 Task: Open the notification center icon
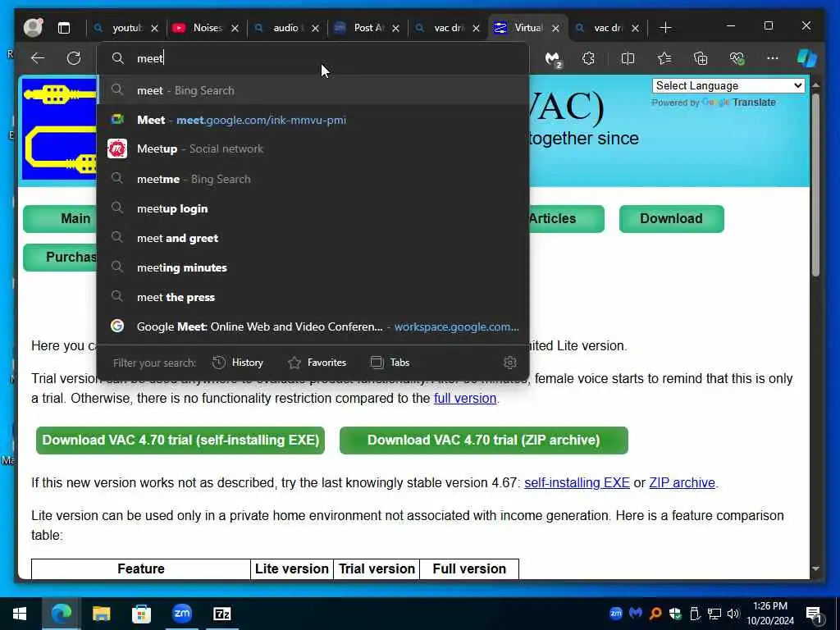pyautogui.click(x=814, y=614)
